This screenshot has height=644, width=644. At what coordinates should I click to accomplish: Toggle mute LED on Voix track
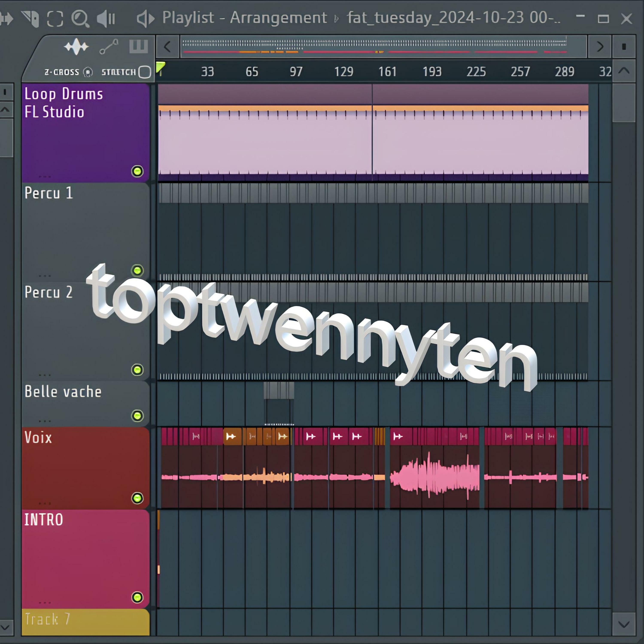[x=137, y=498]
